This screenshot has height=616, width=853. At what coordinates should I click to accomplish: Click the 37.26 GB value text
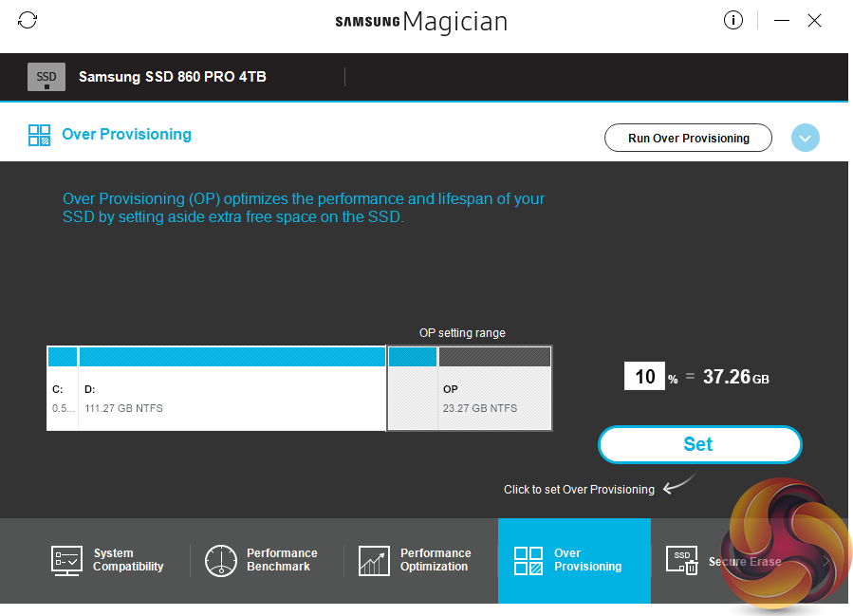coord(736,377)
